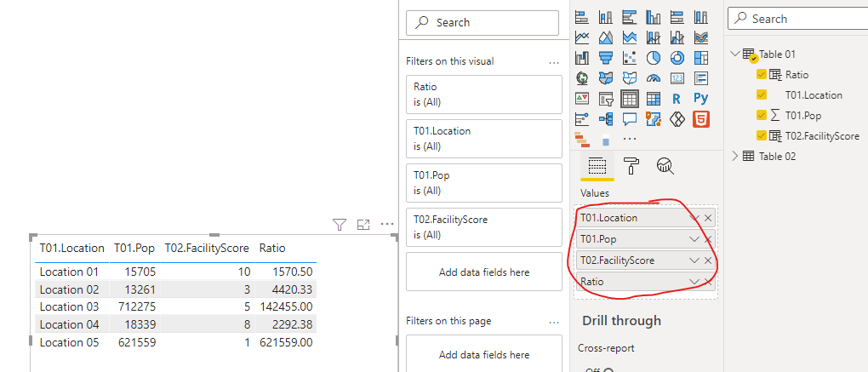Expand the T01.Location filter card
Image resolution: width=868 pixels, height=372 pixels.
484,139
